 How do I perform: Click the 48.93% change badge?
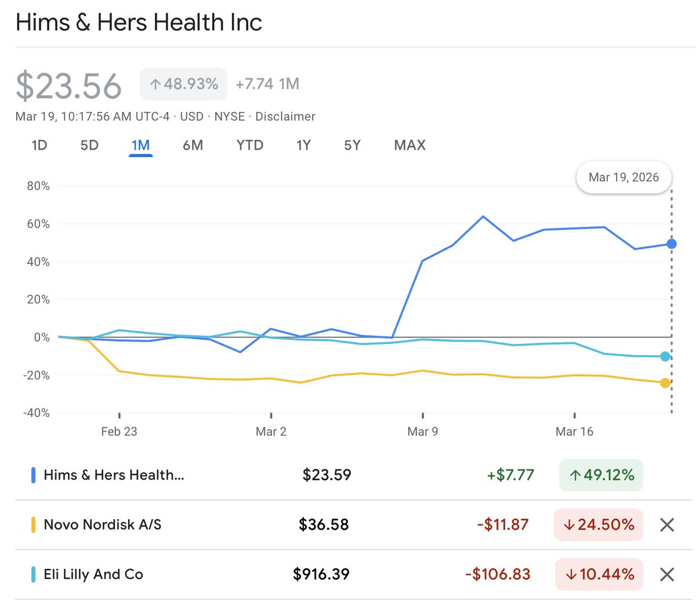[x=183, y=84]
